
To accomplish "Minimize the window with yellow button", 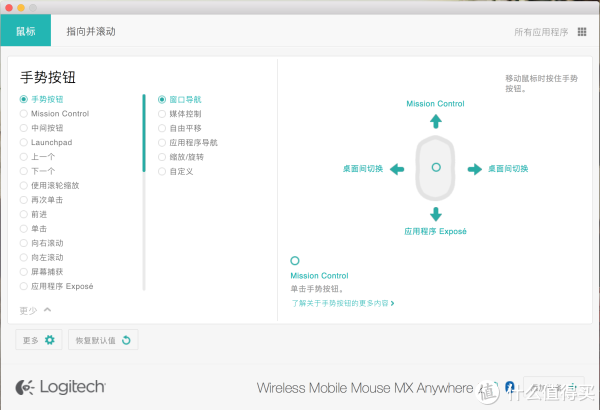I will point(21,7).
